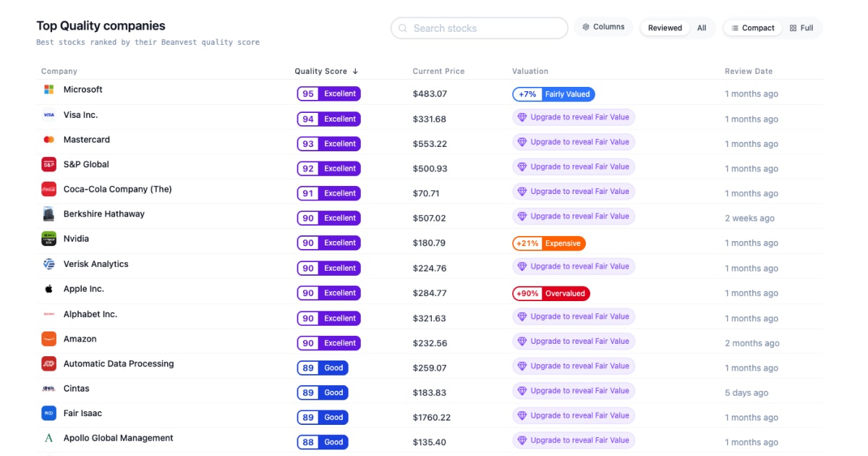Focus the Search stocks field

click(x=479, y=28)
